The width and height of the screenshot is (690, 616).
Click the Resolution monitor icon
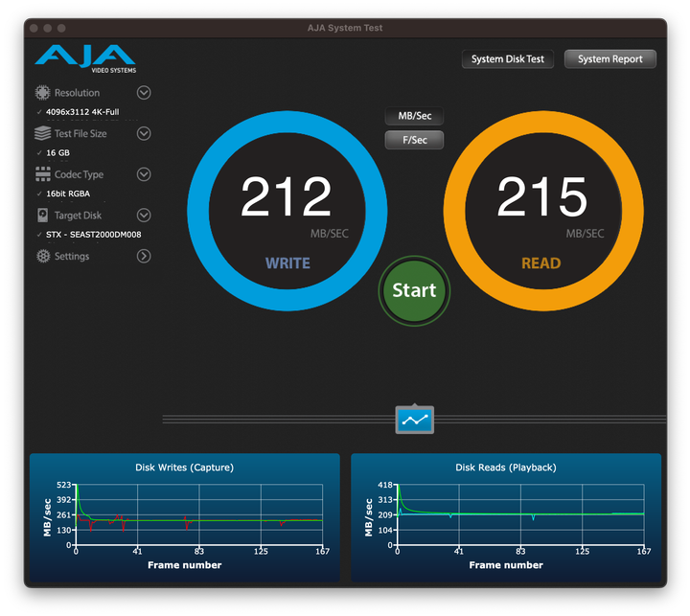tap(42, 93)
